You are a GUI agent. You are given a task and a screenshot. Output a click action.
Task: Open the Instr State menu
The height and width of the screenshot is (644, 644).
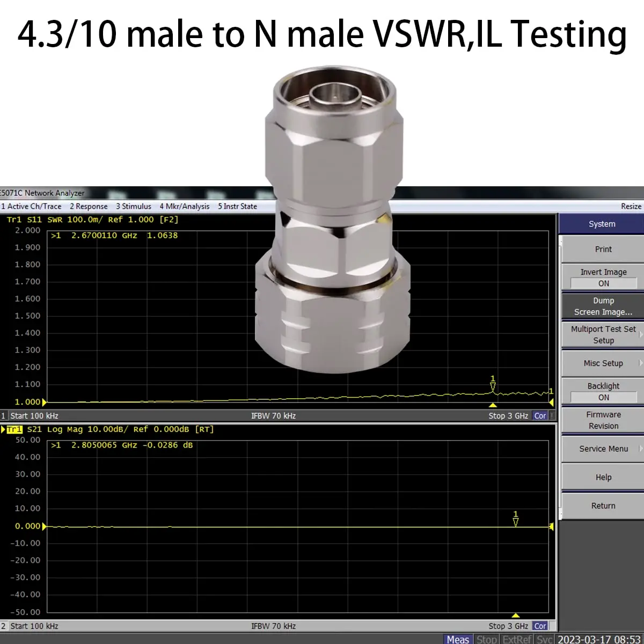(237, 206)
